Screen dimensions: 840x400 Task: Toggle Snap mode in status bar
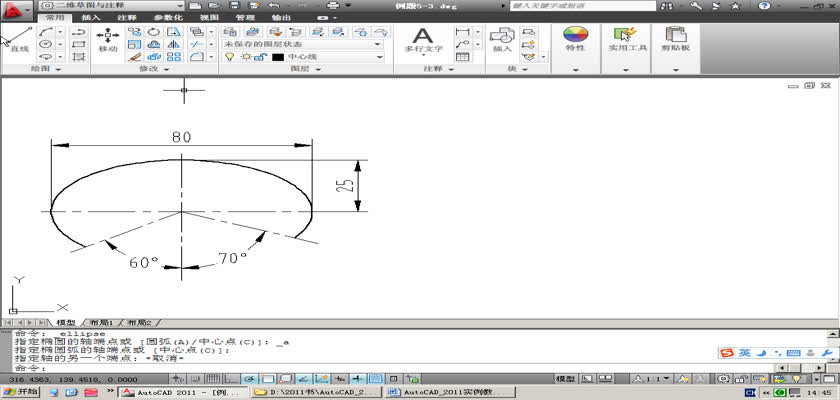194,379
